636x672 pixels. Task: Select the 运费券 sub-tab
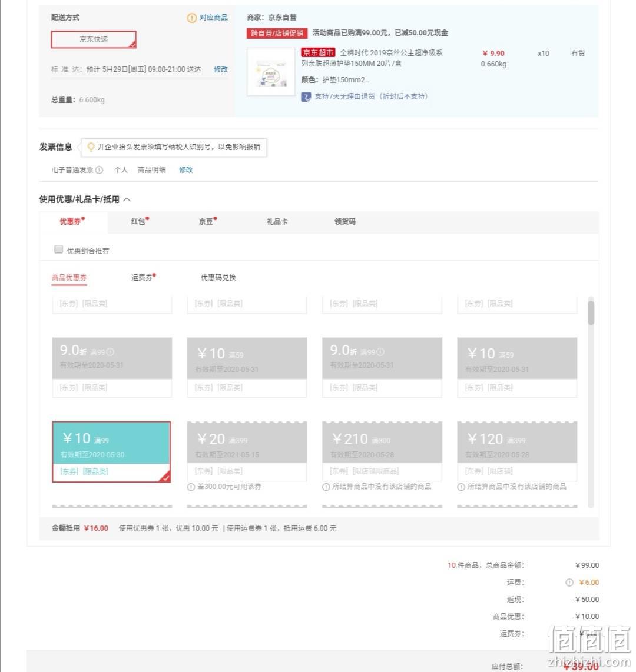pyautogui.click(x=143, y=278)
